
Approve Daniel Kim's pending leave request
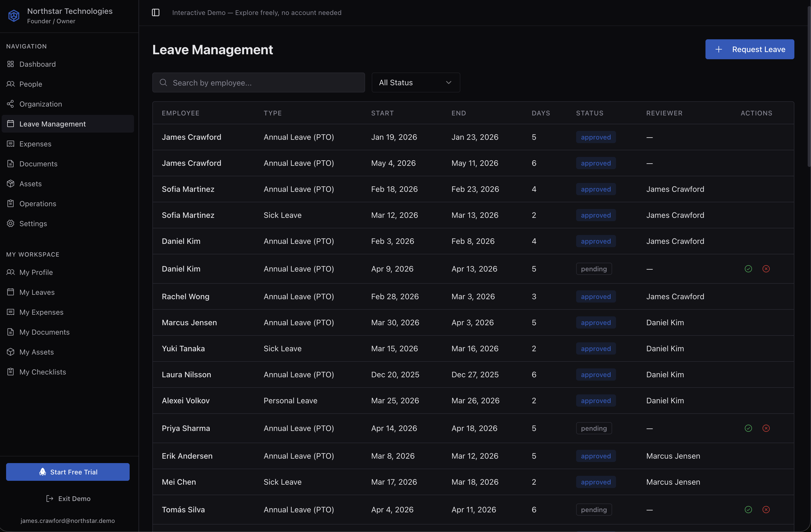coord(748,269)
